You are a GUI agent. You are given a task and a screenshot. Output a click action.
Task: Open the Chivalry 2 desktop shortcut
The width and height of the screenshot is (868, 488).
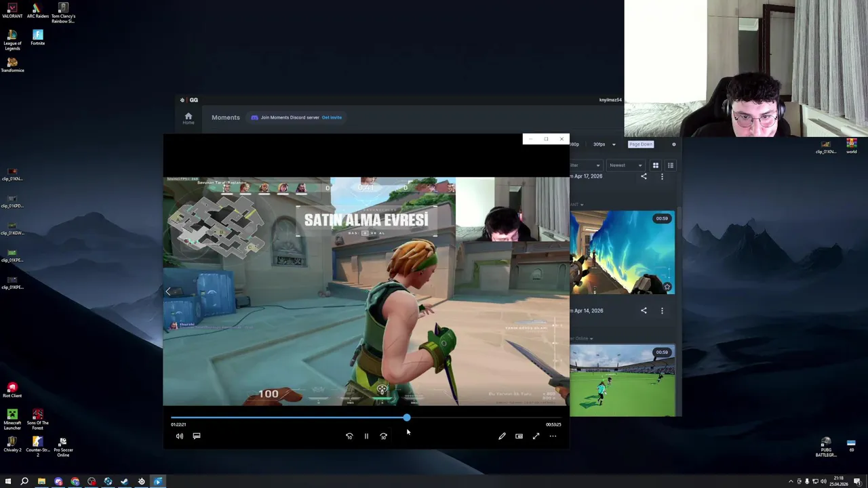12,445
